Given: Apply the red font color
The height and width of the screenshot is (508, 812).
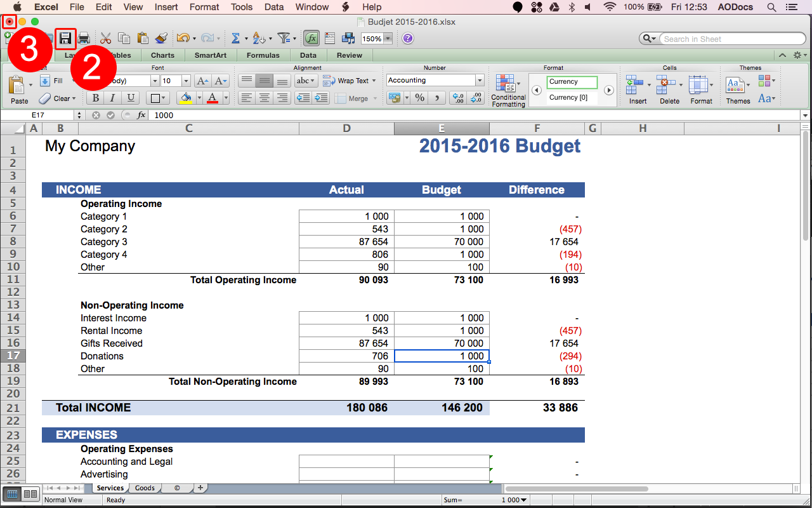Looking at the screenshot, I should [x=213, y=98].
